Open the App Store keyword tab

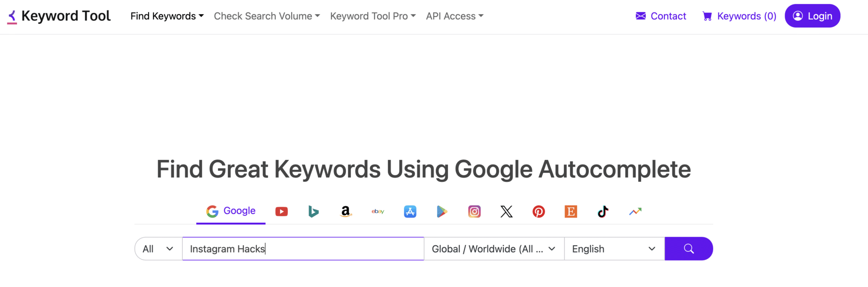click(x=410, y=211)
